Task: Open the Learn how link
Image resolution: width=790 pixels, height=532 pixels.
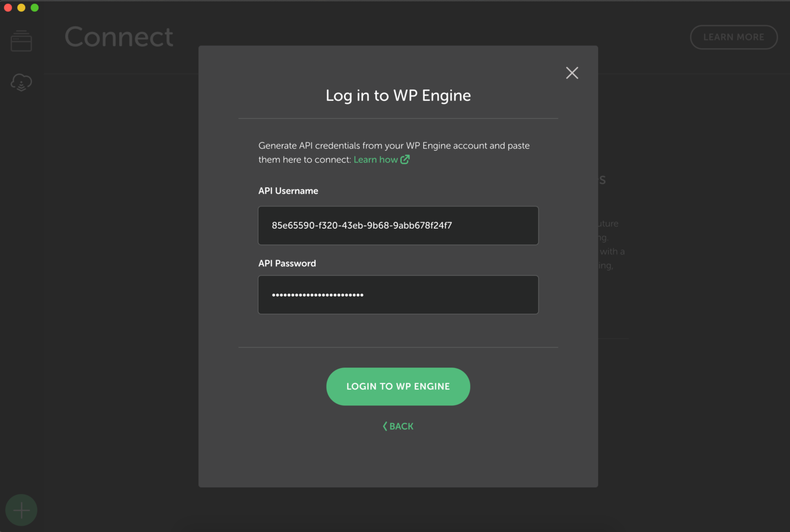Action: coord(375,160)
